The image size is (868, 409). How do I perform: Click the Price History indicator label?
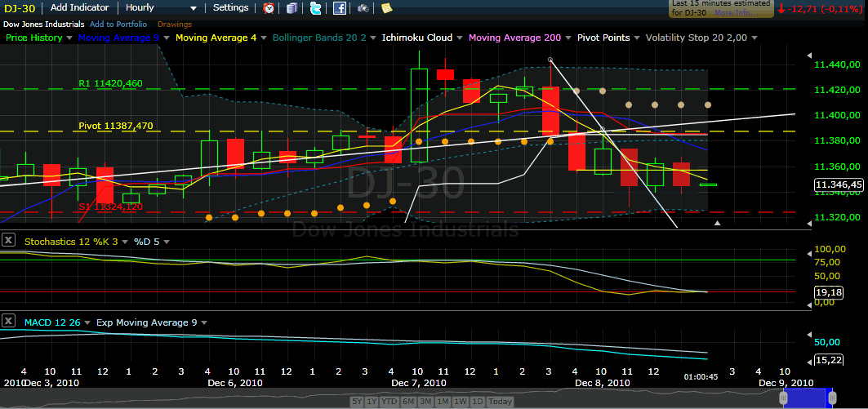(33, 38)
